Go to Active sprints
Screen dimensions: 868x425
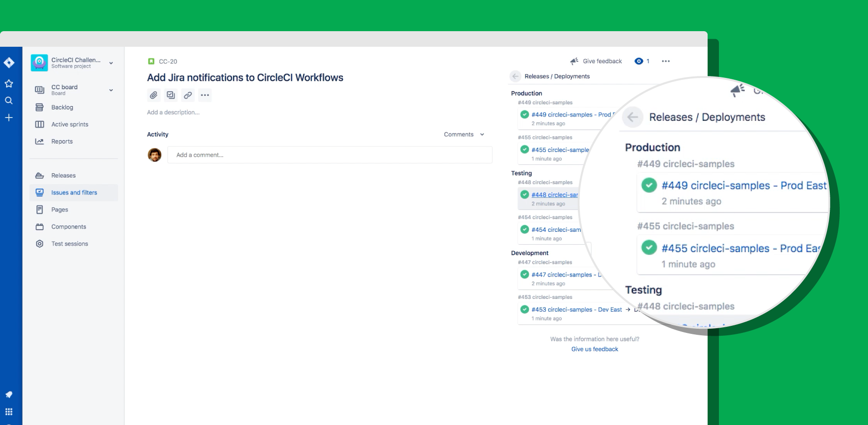74,125
